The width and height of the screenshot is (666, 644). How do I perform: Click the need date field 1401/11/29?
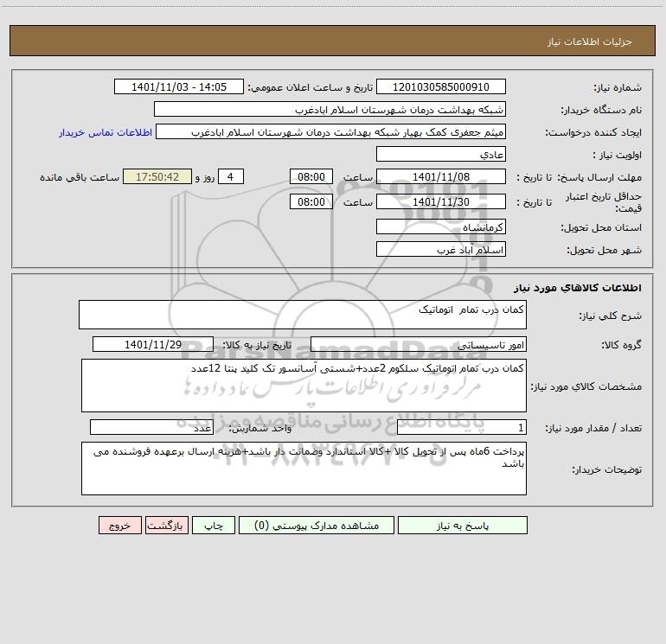pos(153,344)
